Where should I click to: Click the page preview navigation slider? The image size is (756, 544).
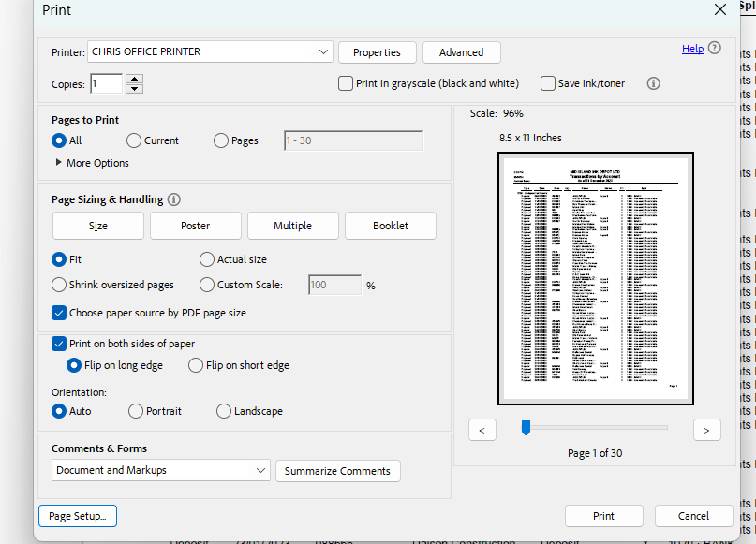tap(526, 427)
